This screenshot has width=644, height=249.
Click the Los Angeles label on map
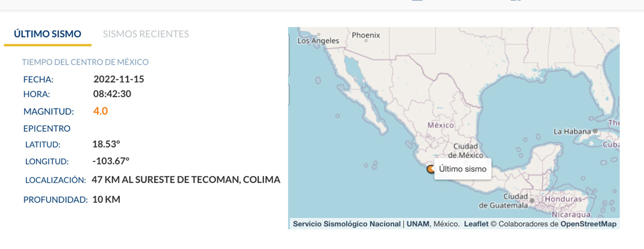[318, 41]
